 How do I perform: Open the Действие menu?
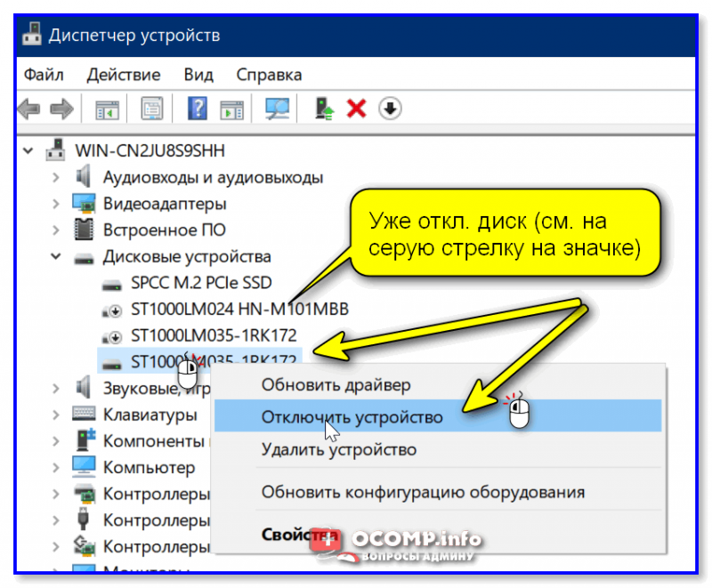(x=124, y=75)
